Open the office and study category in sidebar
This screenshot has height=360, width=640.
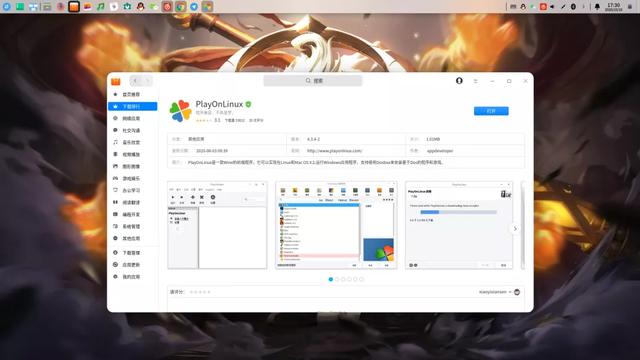(x=132, y=190)
